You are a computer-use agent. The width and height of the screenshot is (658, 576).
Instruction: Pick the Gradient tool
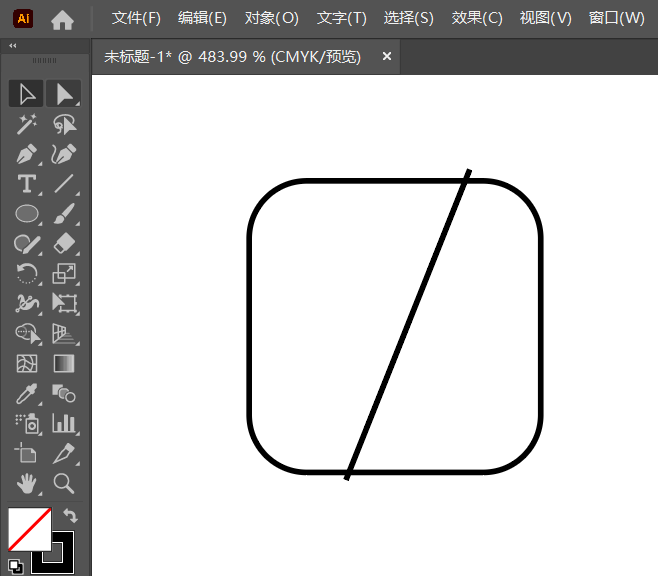coord(64,363)
